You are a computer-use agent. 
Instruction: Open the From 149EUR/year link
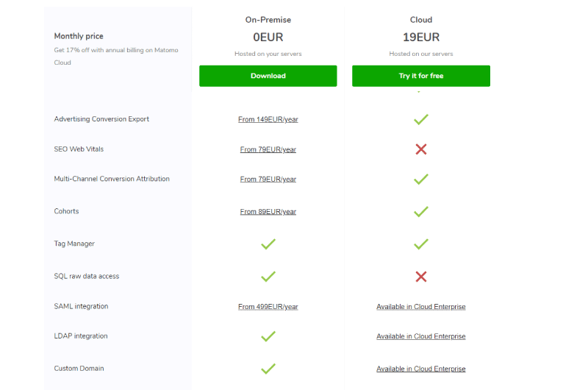[x=268, y=119]
